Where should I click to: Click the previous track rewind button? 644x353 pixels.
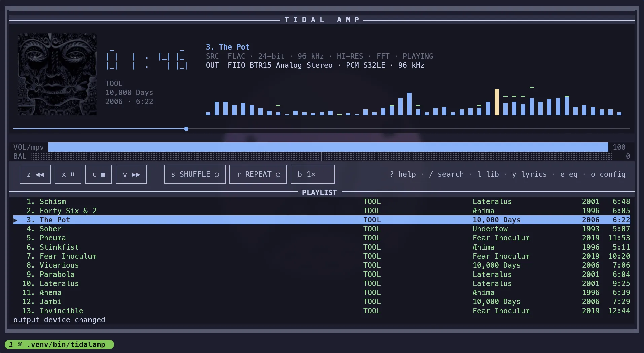click(x=35, y=174)
